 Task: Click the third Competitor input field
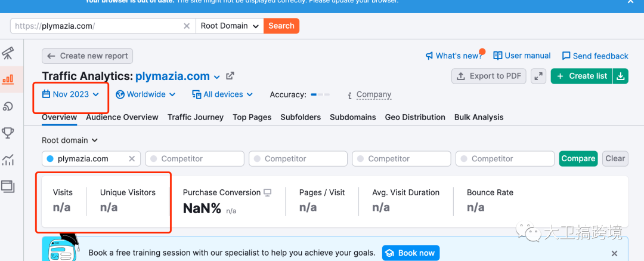click(x=402, y=159)
